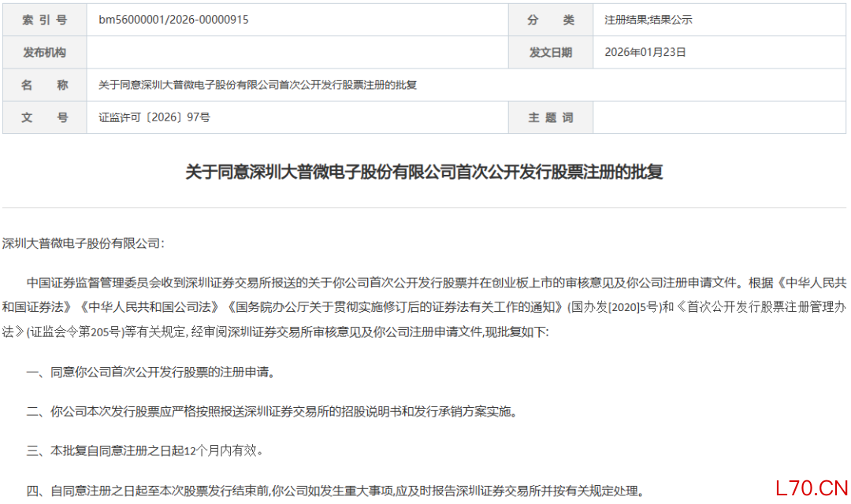Click the document number 证监许可〔2026〕97号
851x504 pixels.
(154, 117)
